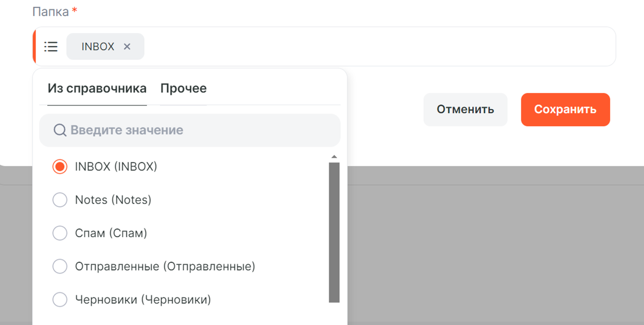Click the red required asterisk near Папка
Viewport: 644px width, 325px height.
pyautogui.click(x=75, y=11)
